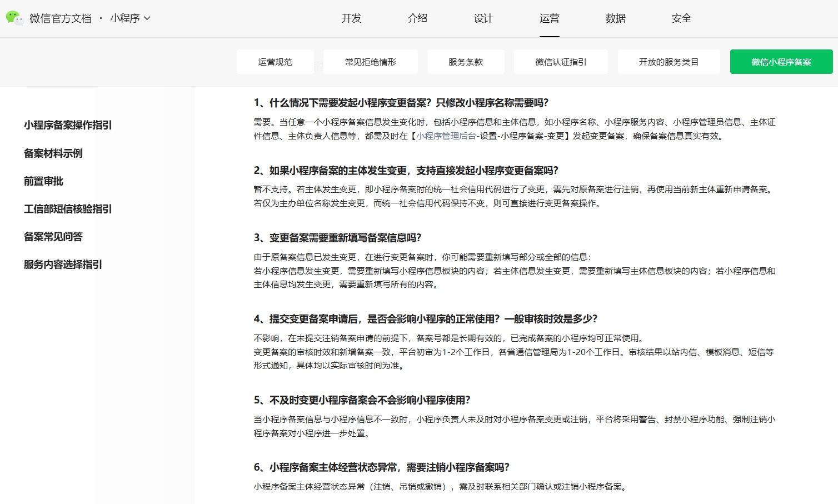This screenshot has width=838, height=504.
Task: Click heading 1、什么情况下需要发起小程序变更备案
Action: pyautogui.click(x=401, y=103)
